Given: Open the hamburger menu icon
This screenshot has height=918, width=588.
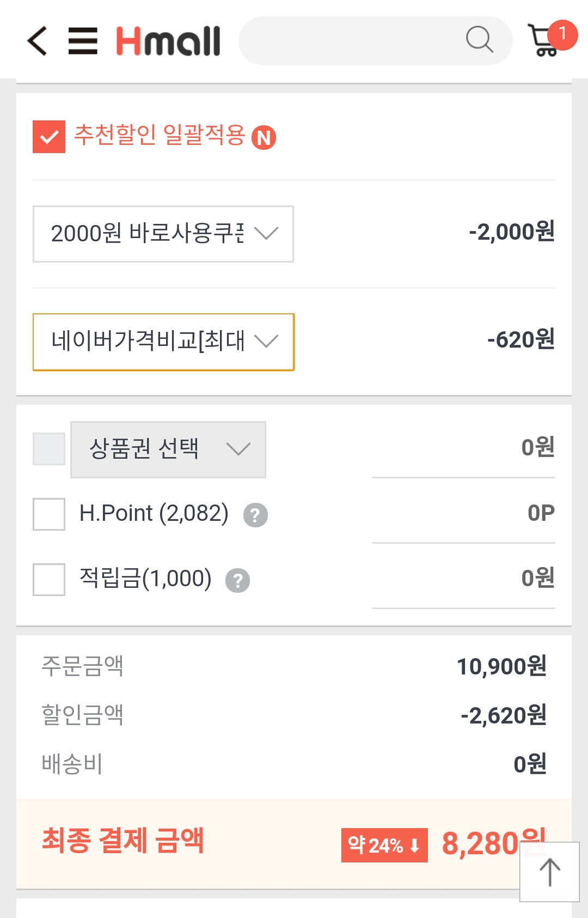Looking at the screenshot, I should [x=83, y=41].
